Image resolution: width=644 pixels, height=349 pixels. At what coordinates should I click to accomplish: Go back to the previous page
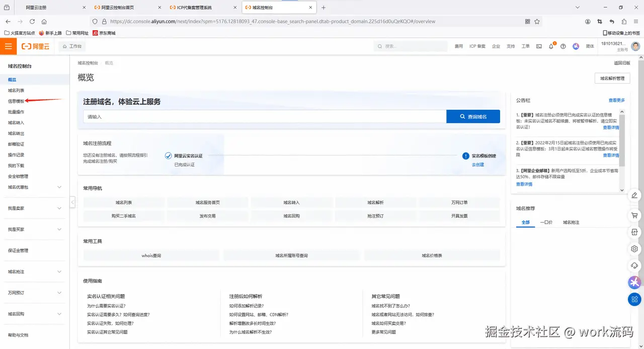pyautogui.click(x=8, y=22)
